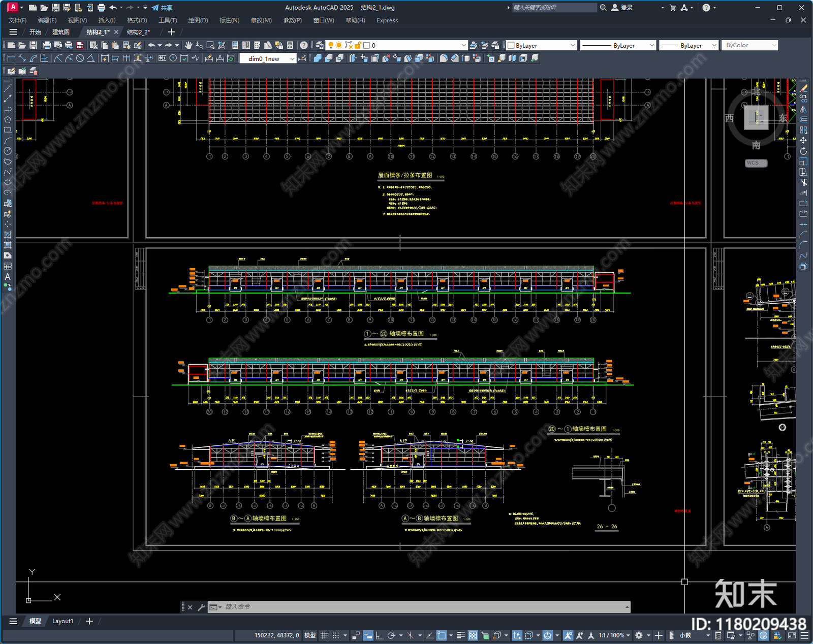Viewport: 813px width, 644px height.
Task: Toggle dynamic input on status bar
Action: pyautogui.click(x=368, y=635)
